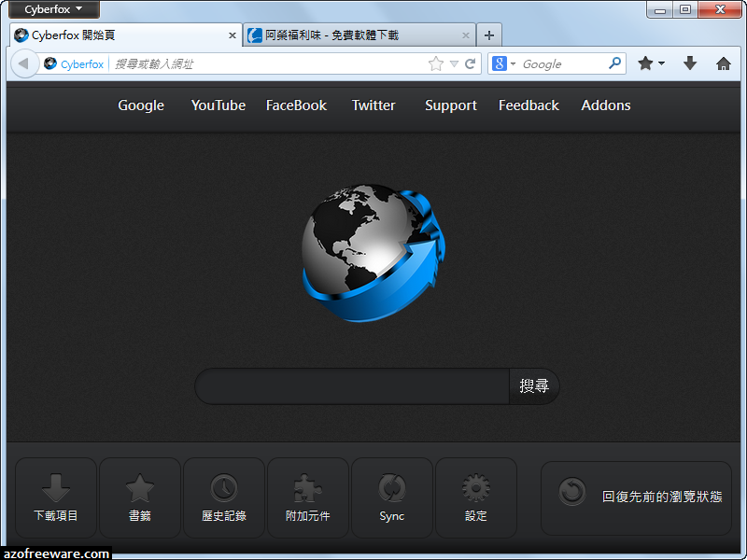Open downloads with the toolbar arrow icon

pos(690,63)
